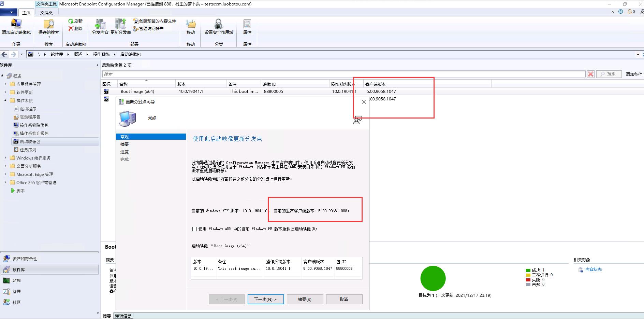This screenshot has width=644, height=319.
Task: Click the help question mark icon
Action: click(620, 12)
